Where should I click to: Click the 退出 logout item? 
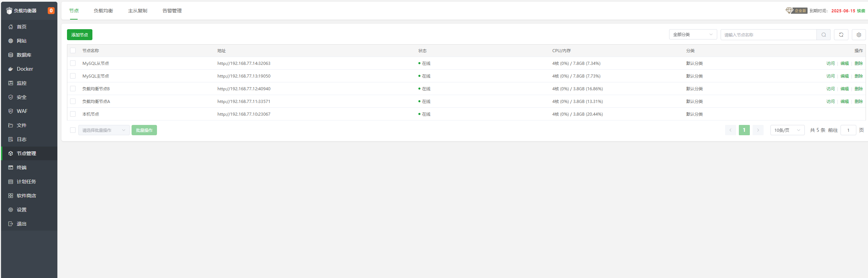[x=21, y=224]
